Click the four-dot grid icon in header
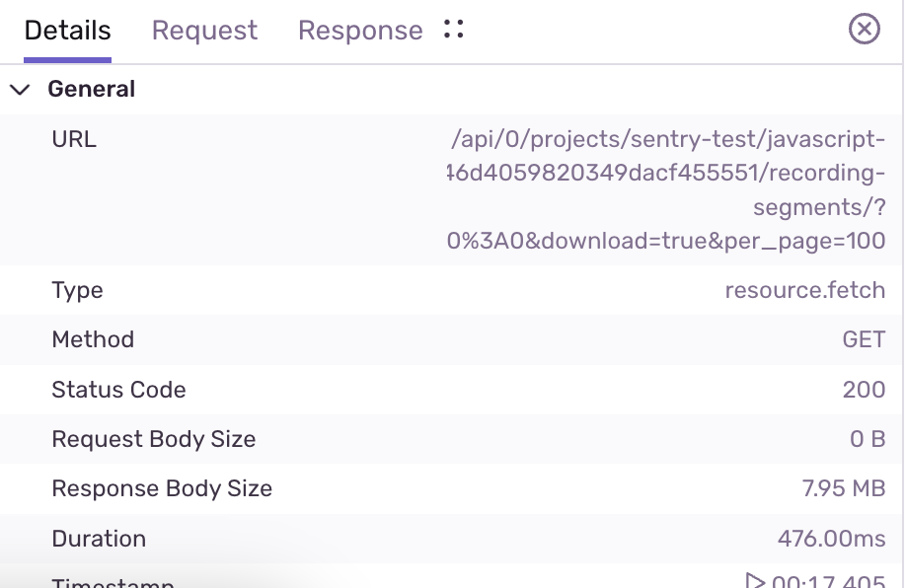This screenshot has height=588, width=906. click(x=453, y=29)
